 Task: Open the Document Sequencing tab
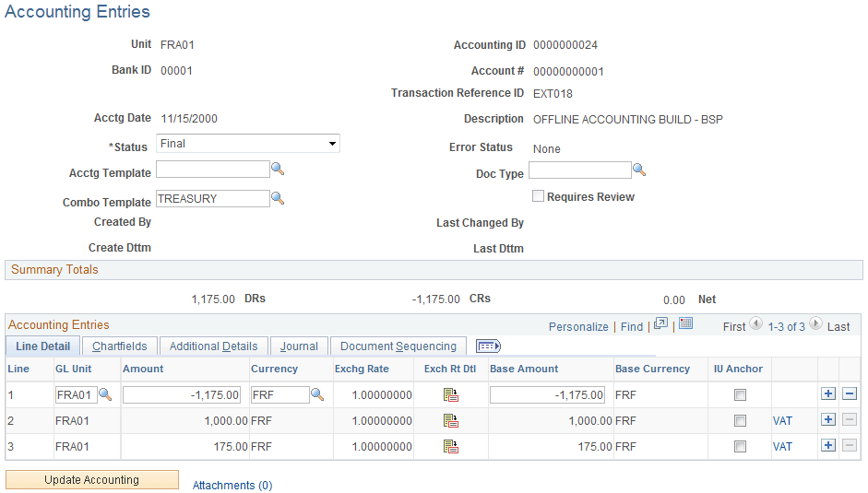(x=398, y=346)
